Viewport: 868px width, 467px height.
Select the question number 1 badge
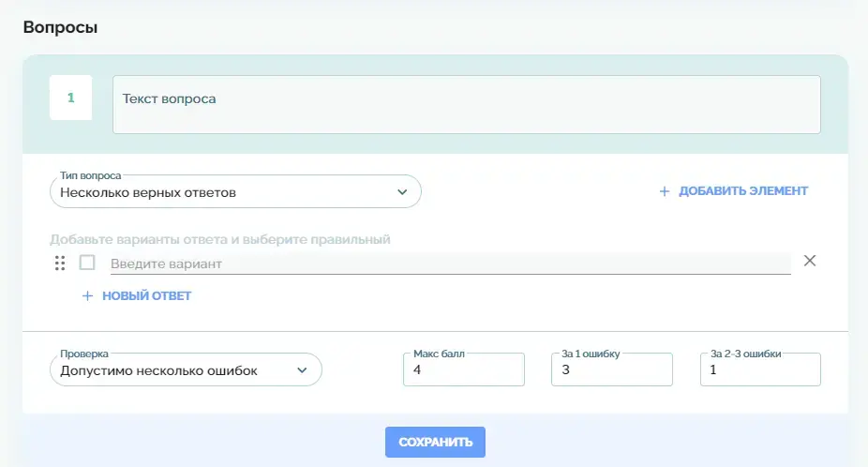(70, 98)
